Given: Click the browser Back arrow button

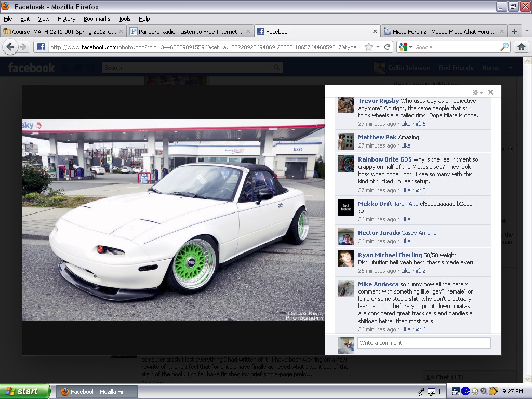Looking at the screenshot, I should [10, 47].
